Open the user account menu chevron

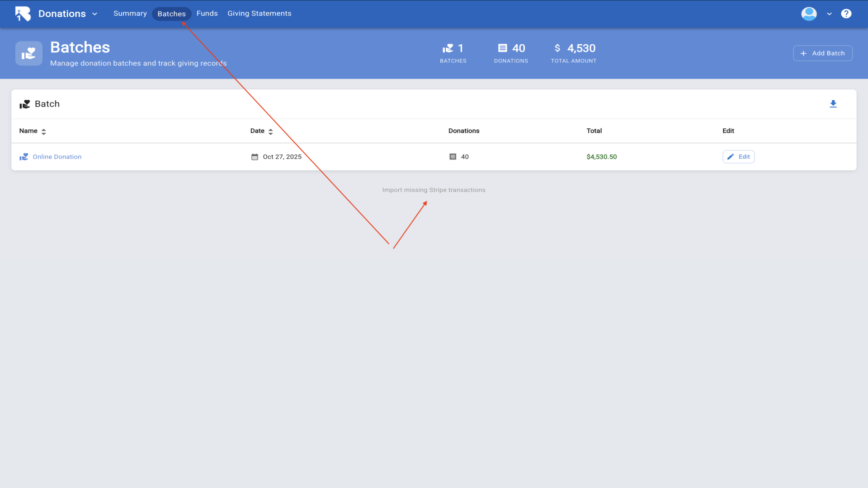(x=829, y=14)
